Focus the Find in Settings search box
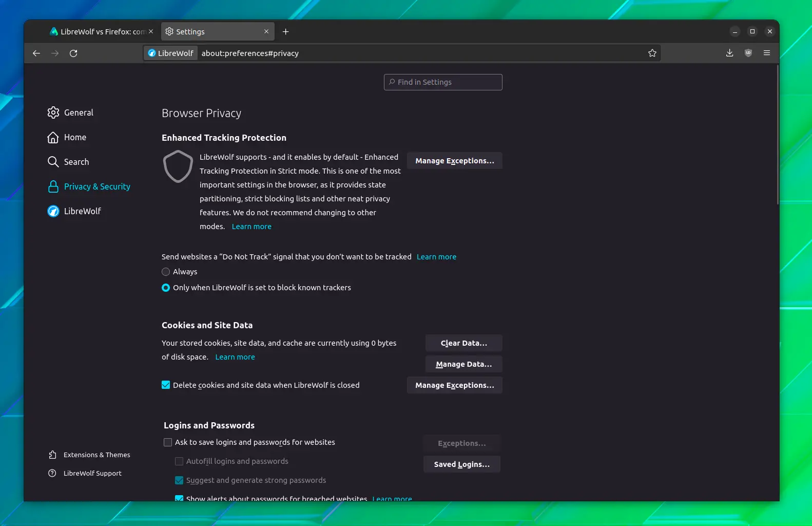This screenshot has width=812, height=526. [x=443, y=82]
